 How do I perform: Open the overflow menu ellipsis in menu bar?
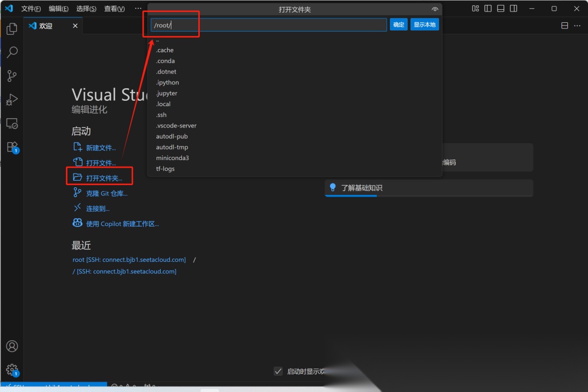pyautogui.click(x=138, y=8)
